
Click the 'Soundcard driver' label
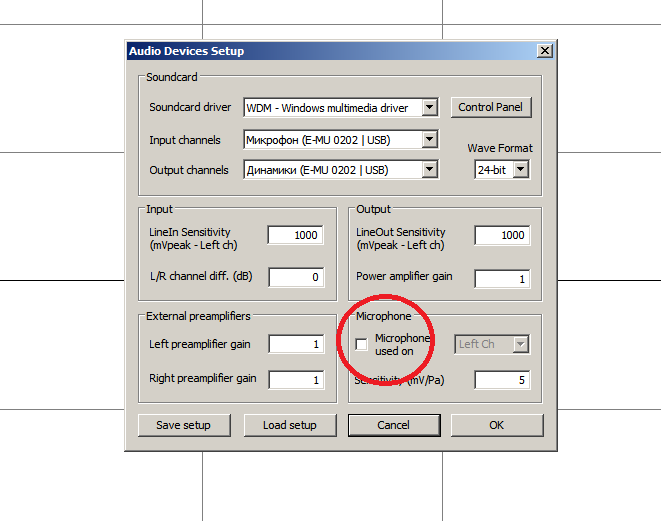190,107
